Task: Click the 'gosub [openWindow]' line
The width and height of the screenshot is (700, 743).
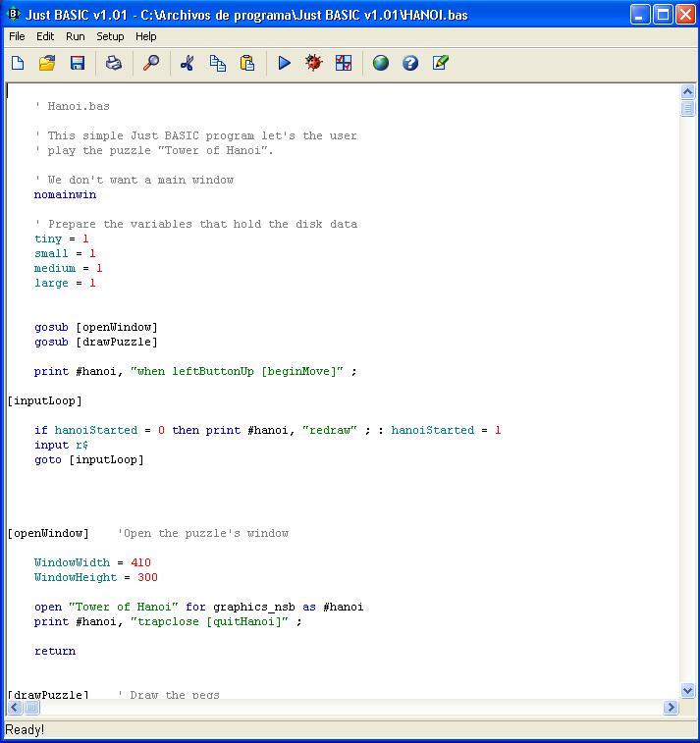Action: [x=96, y=328]
